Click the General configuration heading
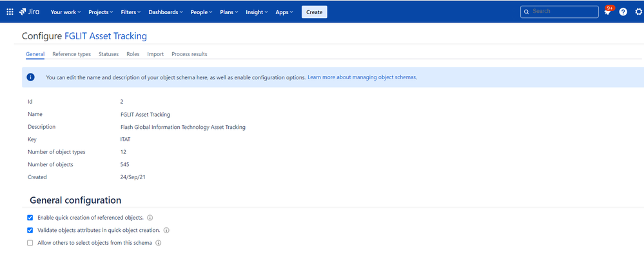 click(x=75, y=200)
